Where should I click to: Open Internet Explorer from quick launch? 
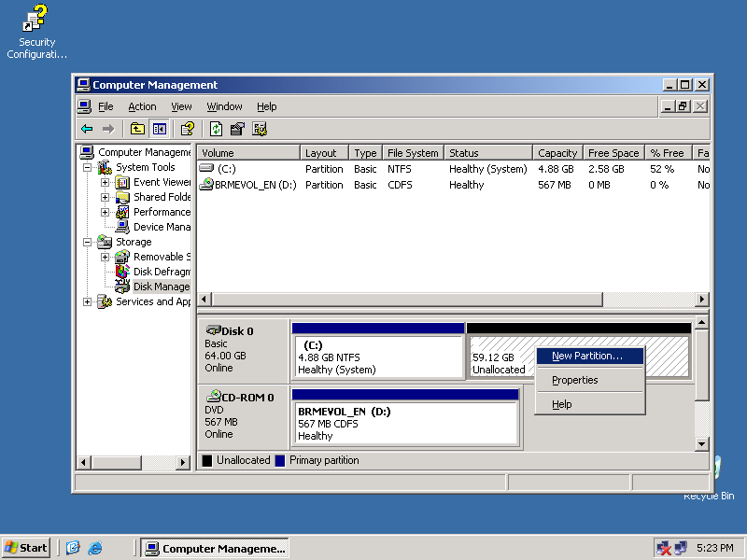point(95,548)
